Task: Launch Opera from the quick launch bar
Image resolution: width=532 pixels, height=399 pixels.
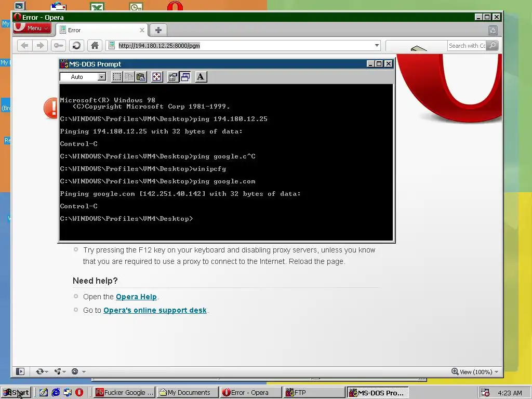Action: [x=79, y=393]
